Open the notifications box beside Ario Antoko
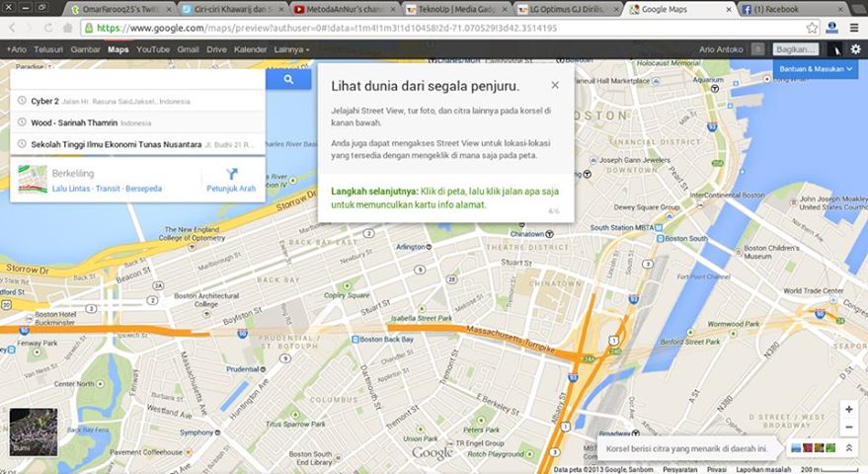The width and height of the screenshot is (868, 474). [757, 49]
